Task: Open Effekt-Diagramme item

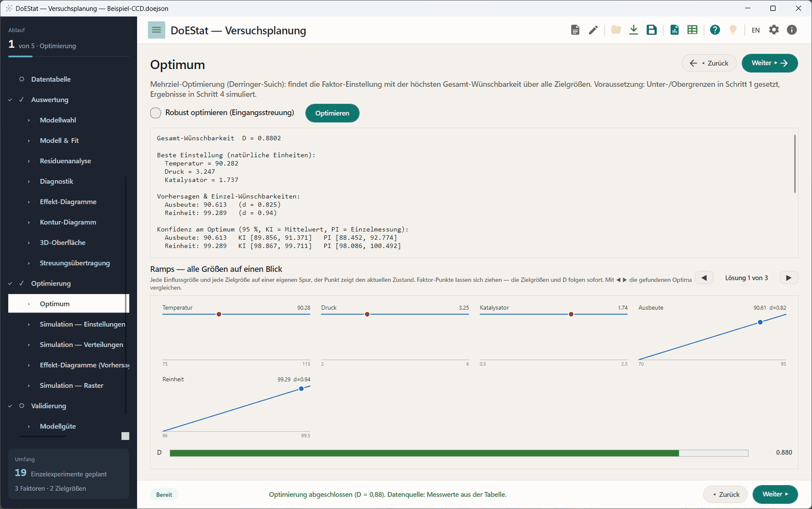Action: coord(69,202)
